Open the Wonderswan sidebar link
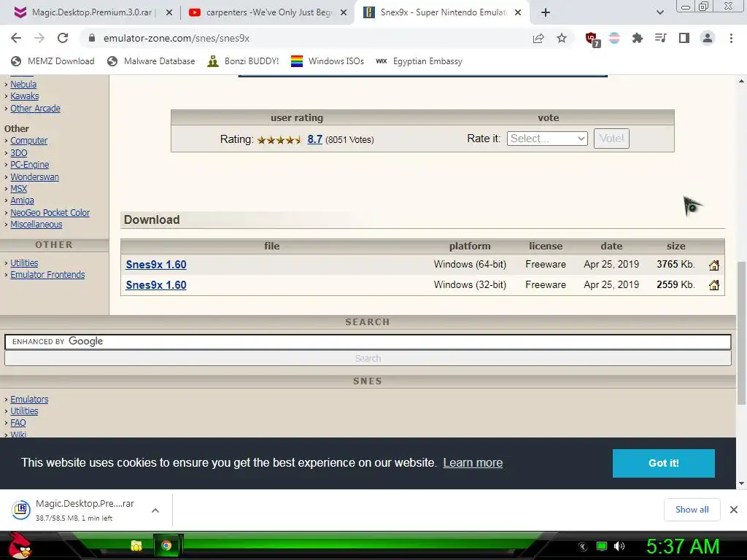 coord(34,177)
